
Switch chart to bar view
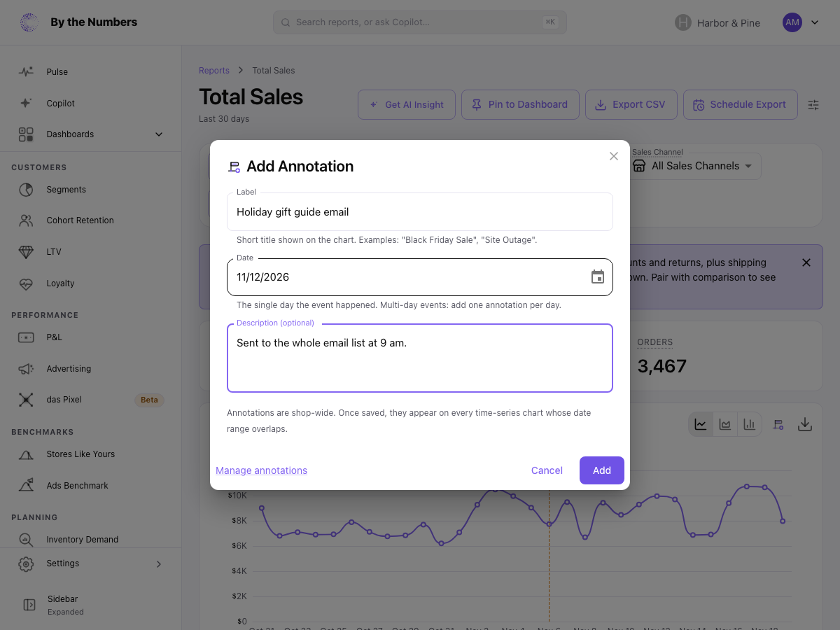(749, 424)
